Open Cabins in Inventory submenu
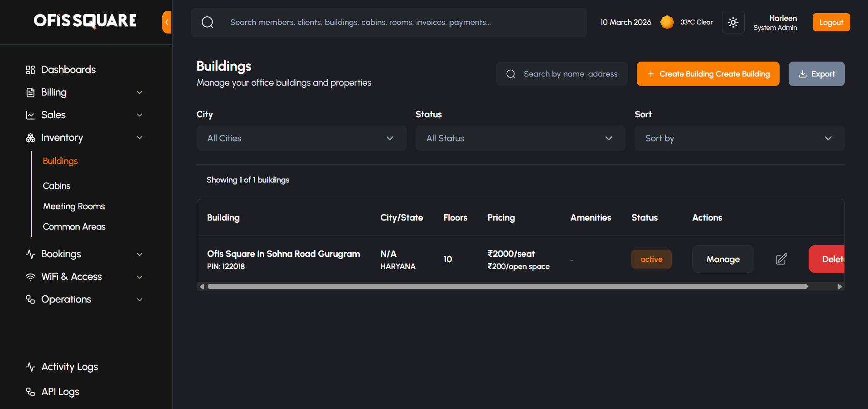 (x=57, y=186)
